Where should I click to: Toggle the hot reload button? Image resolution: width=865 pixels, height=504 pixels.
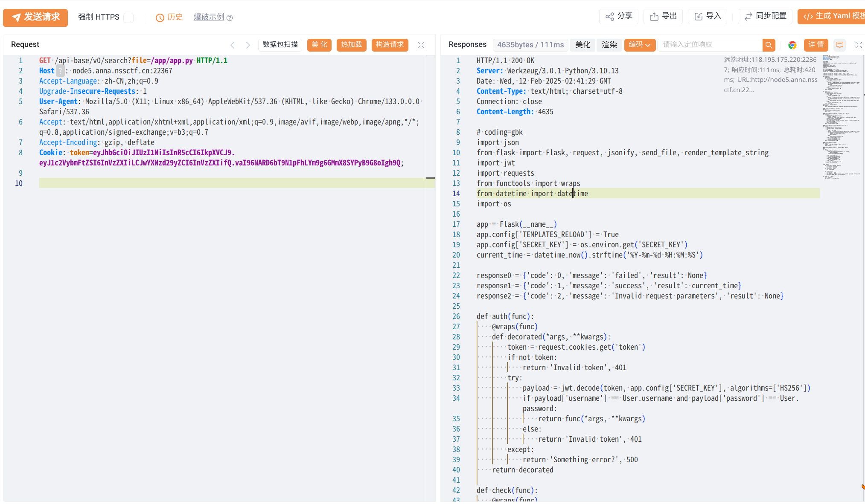[x=351, y=45]
